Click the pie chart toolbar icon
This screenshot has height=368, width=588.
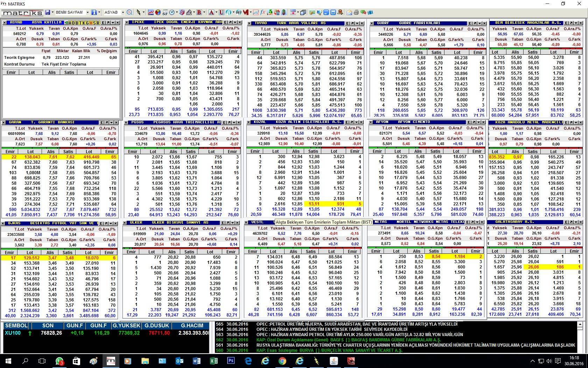click(158, 12)
